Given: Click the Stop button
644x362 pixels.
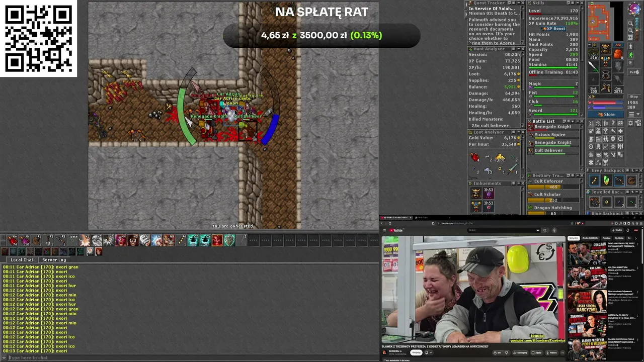Looking at the screenshot, I should pyautogui.click(x=634, y=97).
